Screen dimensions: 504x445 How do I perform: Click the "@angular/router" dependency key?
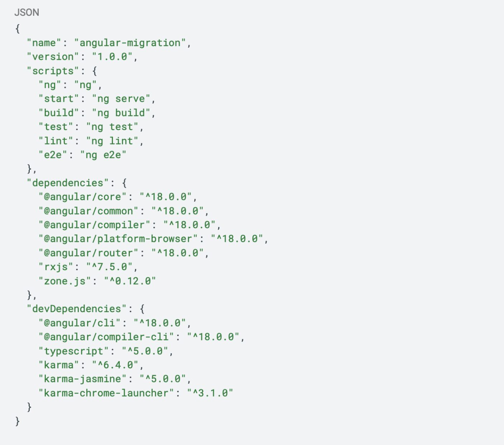pos(88,253)
